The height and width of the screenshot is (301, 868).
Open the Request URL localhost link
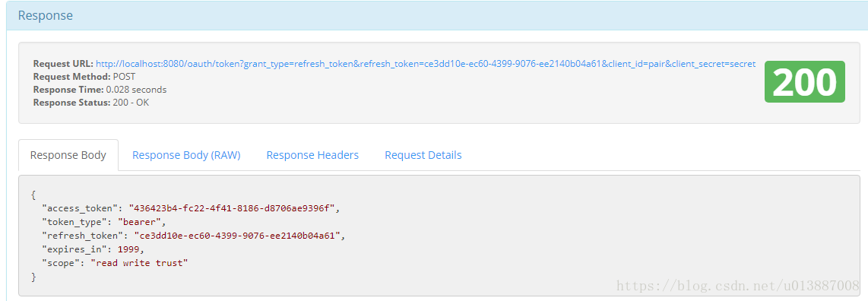tap(425, 64)
